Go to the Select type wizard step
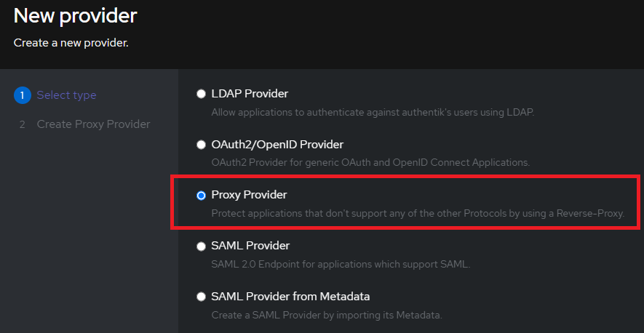 point(66,95)
